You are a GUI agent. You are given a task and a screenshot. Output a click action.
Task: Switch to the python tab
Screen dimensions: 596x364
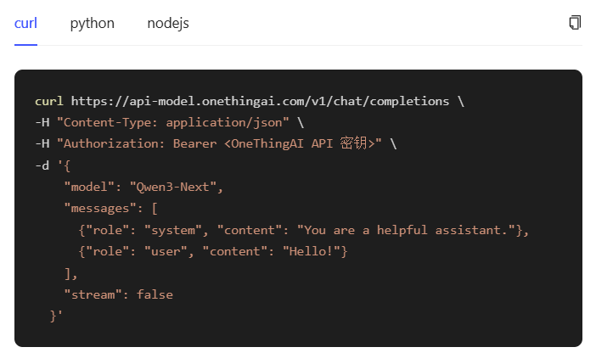pyautogui.click(x=92, y=23)
